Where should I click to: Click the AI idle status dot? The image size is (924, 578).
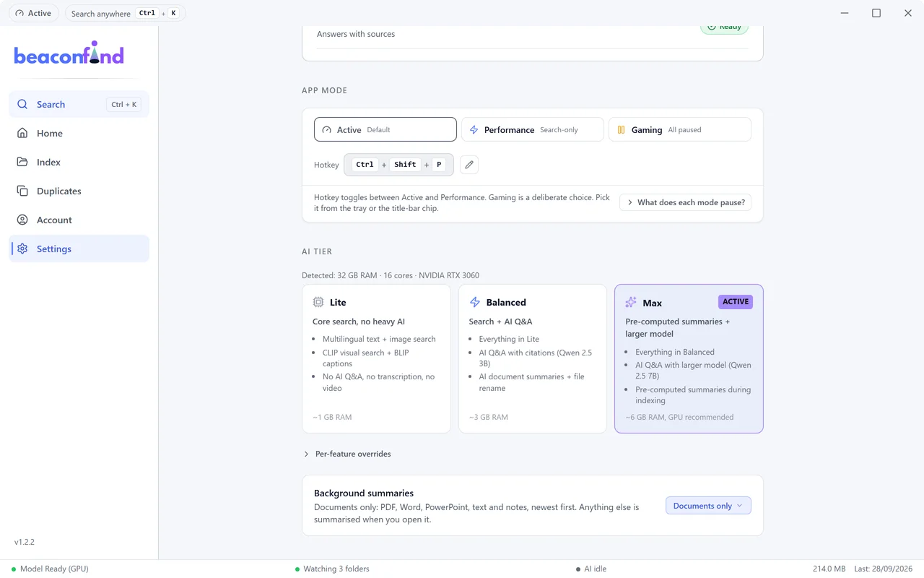coord(579,569)
